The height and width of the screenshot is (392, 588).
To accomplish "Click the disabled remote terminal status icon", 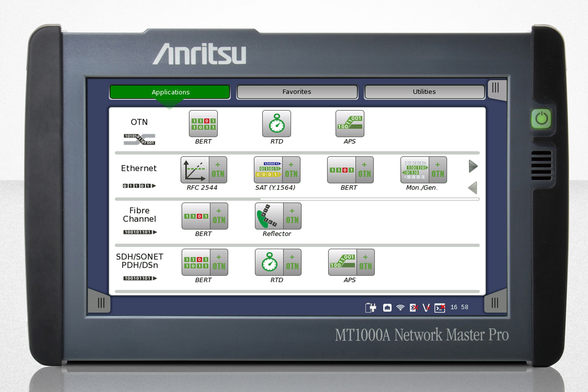I will (440, 308).
